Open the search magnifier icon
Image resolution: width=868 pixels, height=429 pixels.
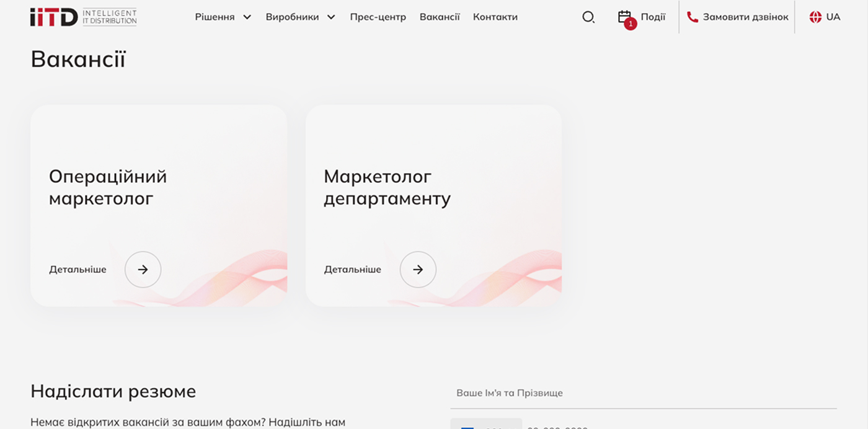point(588,17)
